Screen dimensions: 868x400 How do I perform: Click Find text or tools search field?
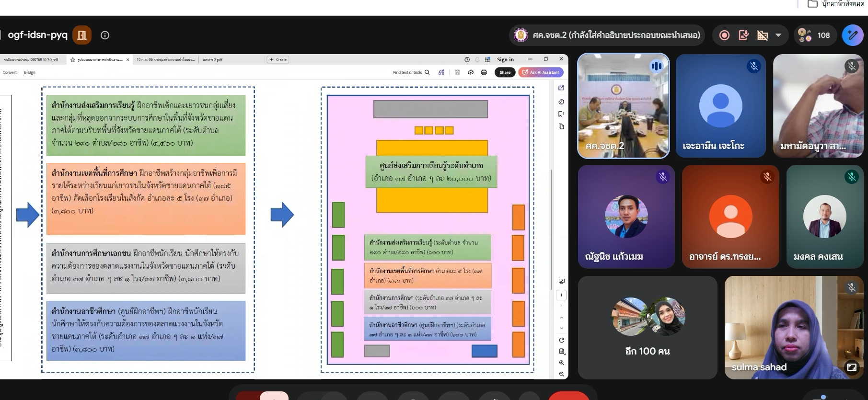[411, 72]
